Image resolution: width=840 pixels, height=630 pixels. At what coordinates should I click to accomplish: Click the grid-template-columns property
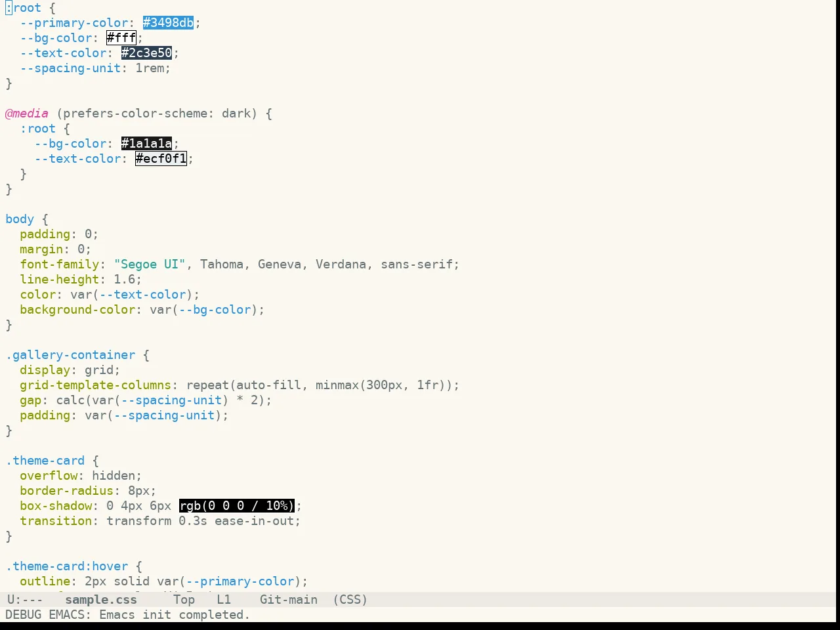96,385
